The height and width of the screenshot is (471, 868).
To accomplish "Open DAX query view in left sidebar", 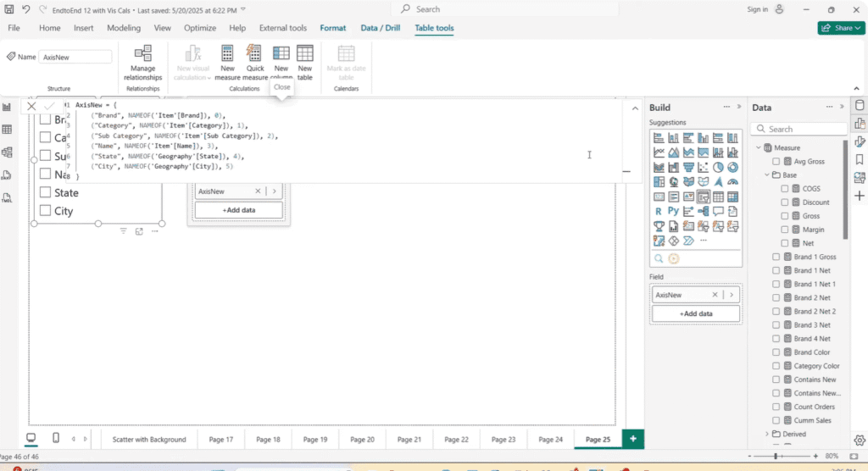I will point(7,175).
